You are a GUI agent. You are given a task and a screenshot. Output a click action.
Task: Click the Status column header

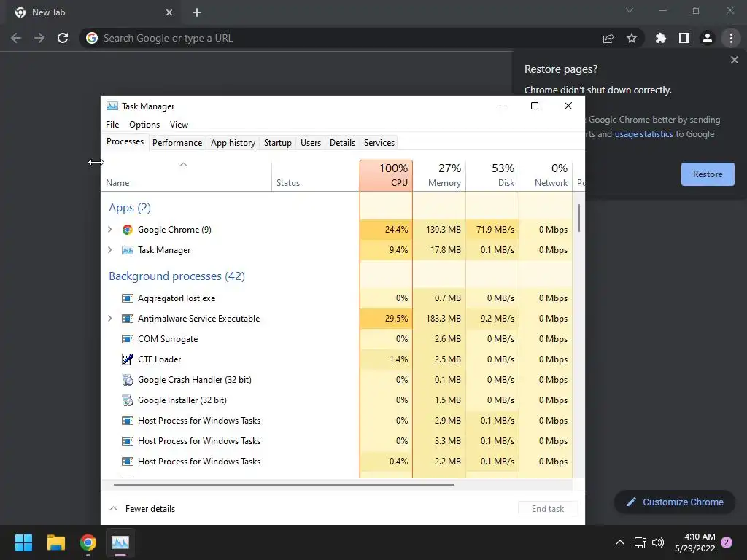point(315,176)
